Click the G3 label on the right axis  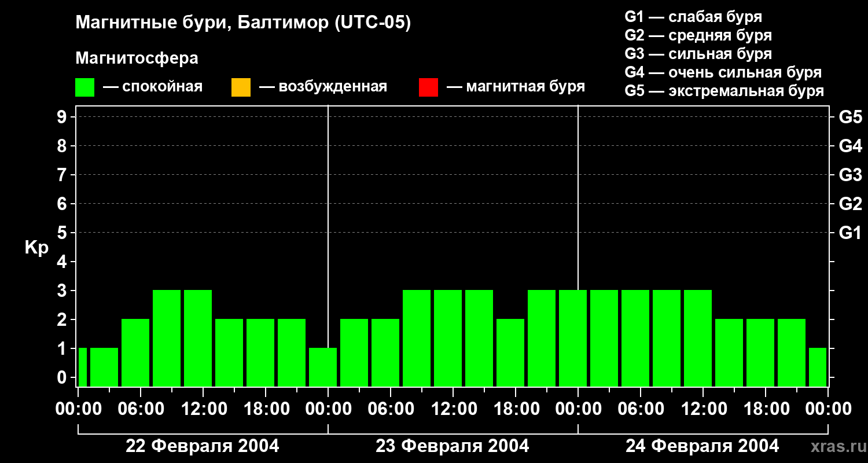click(851, 175)
